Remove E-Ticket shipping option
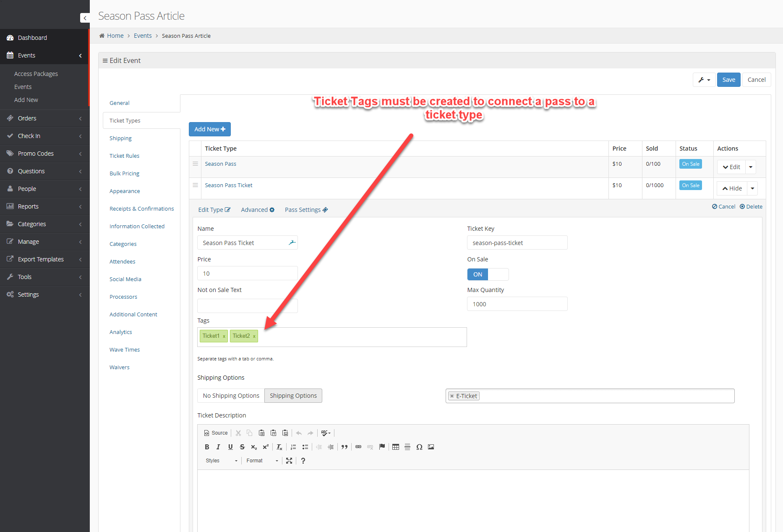The height and width of the screenshot is (532, 783). pyautogui.click(x=452, y=396)
